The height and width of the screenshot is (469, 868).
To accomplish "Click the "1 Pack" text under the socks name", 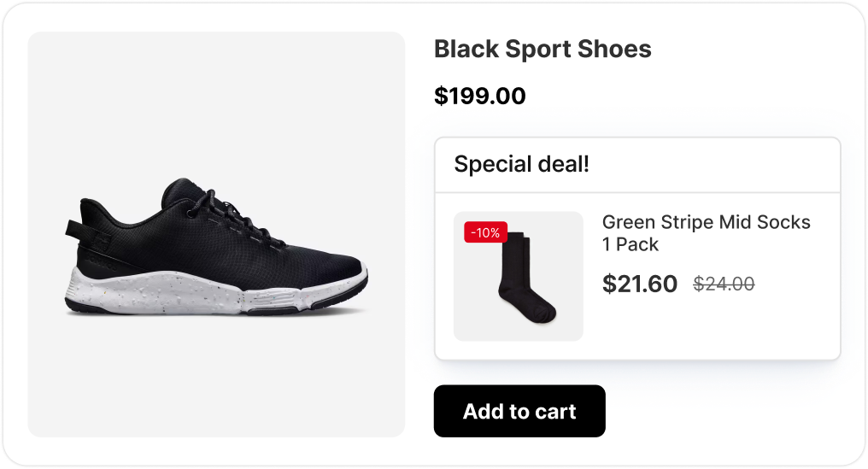I will pyautogui.click(x=630, y=244).
